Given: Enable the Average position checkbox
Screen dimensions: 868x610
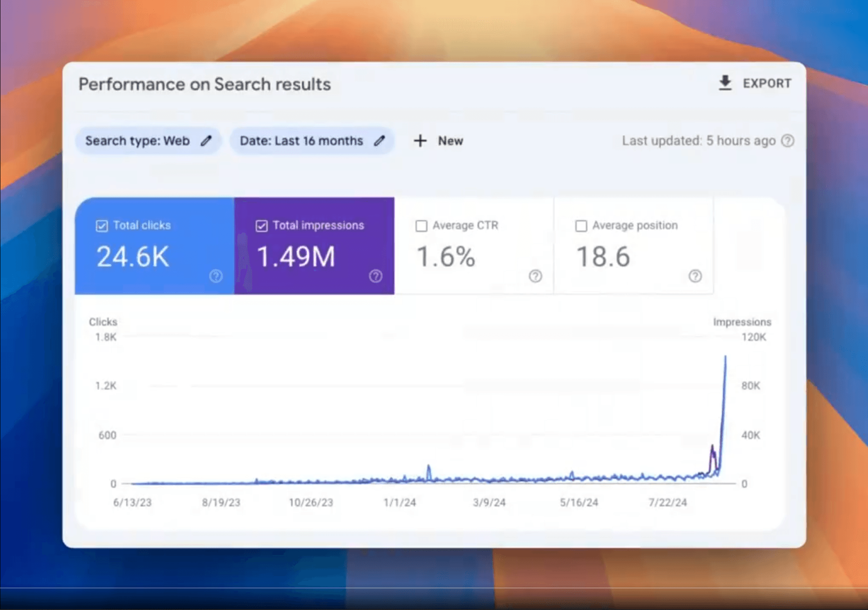Looking at the screenshot, I should point(581,226).
